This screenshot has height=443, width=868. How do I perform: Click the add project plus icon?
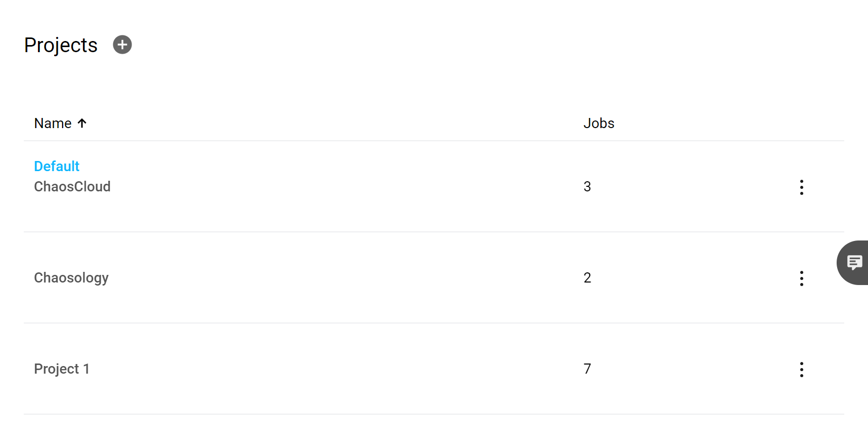click(x=122, y=45)
